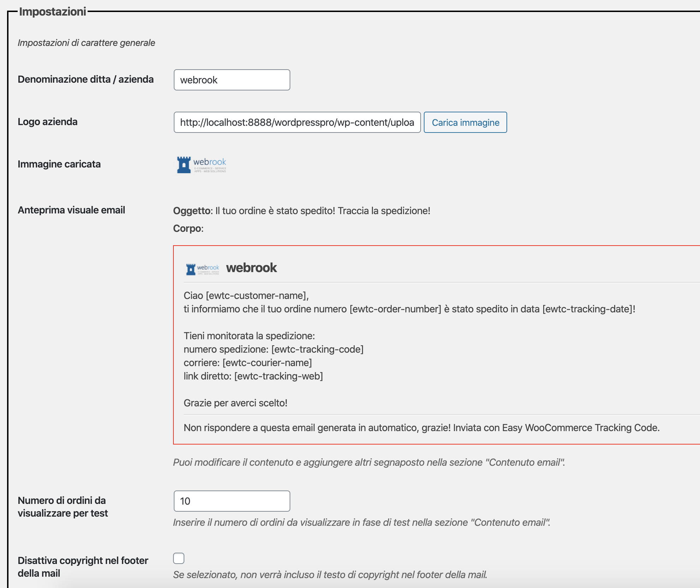700x588 pixels.
Task: Click the small webrook logo in email preview
Action: click(202, 269)
